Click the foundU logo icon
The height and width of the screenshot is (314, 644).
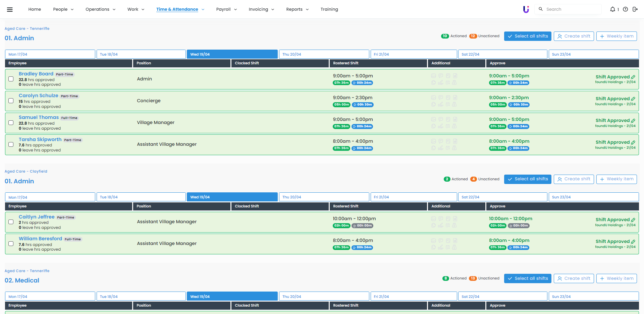coord(526,9)
